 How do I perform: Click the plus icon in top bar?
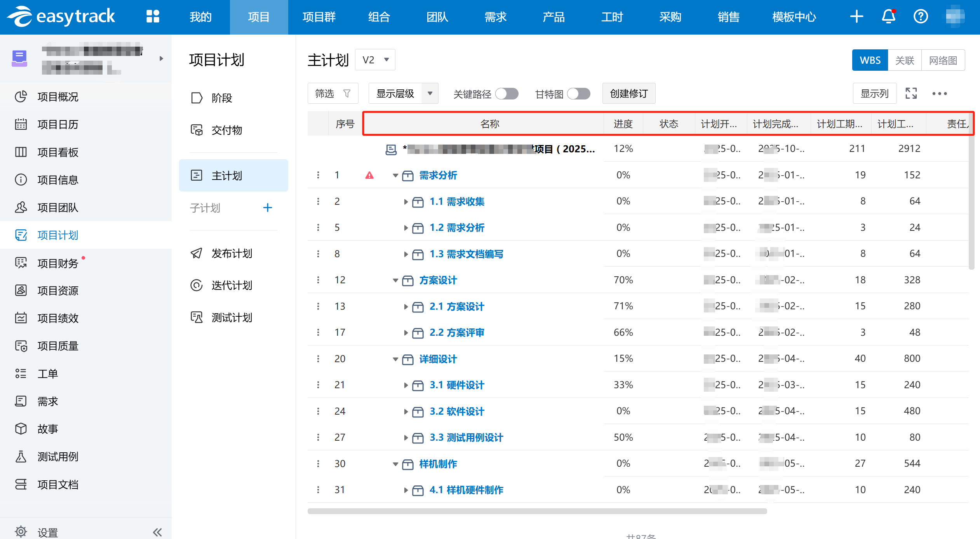856,16
